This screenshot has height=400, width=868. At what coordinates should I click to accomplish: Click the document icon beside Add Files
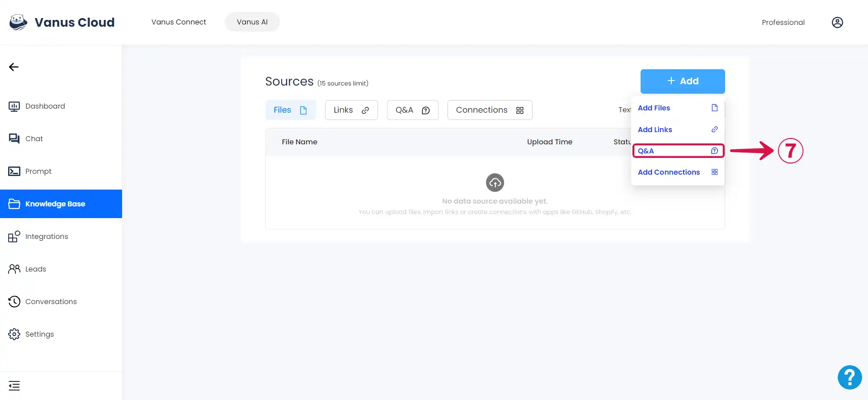(715, 108)
